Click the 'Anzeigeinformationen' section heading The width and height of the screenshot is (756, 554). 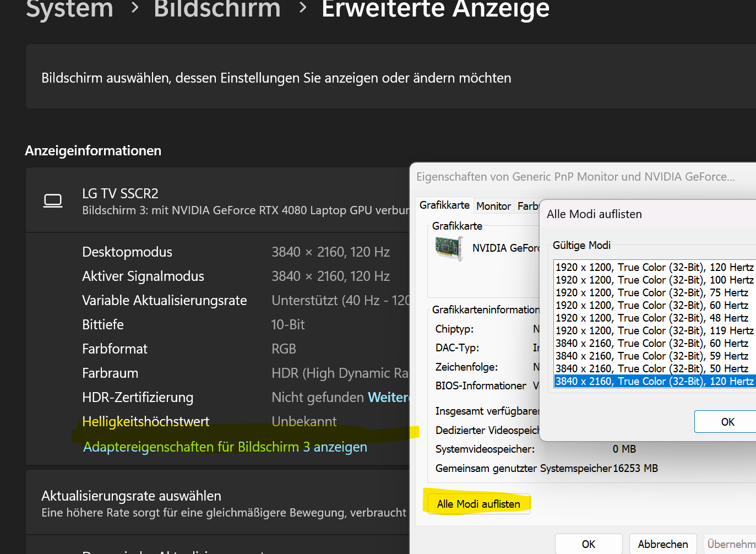point(93,150)
